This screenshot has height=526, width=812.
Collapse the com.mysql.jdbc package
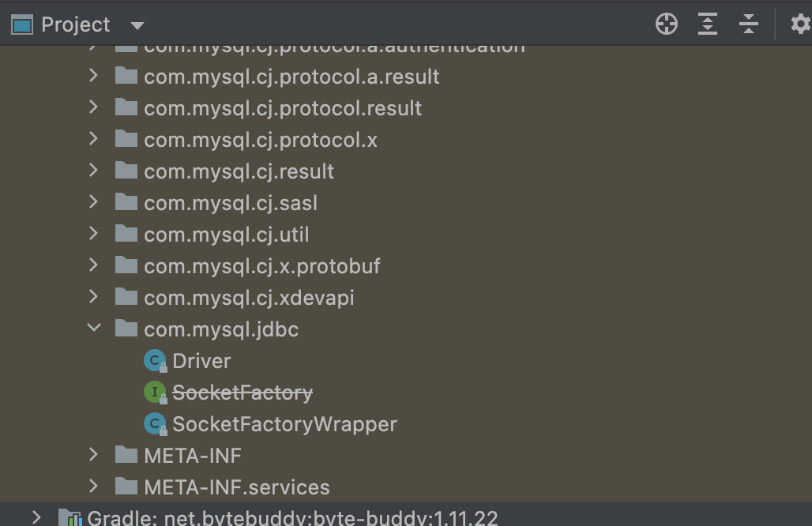pyautogui.click(x=94, y=328)
